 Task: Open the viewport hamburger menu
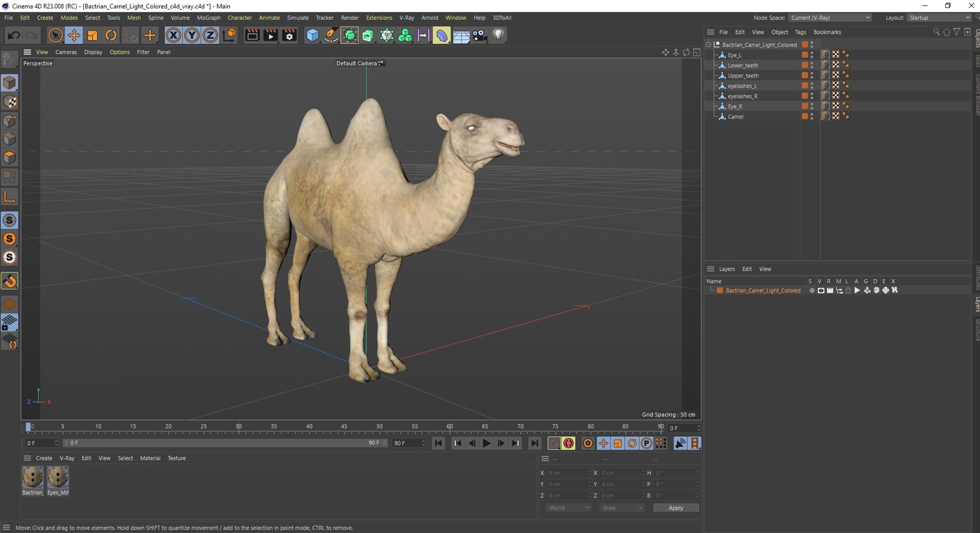[28, 52]
